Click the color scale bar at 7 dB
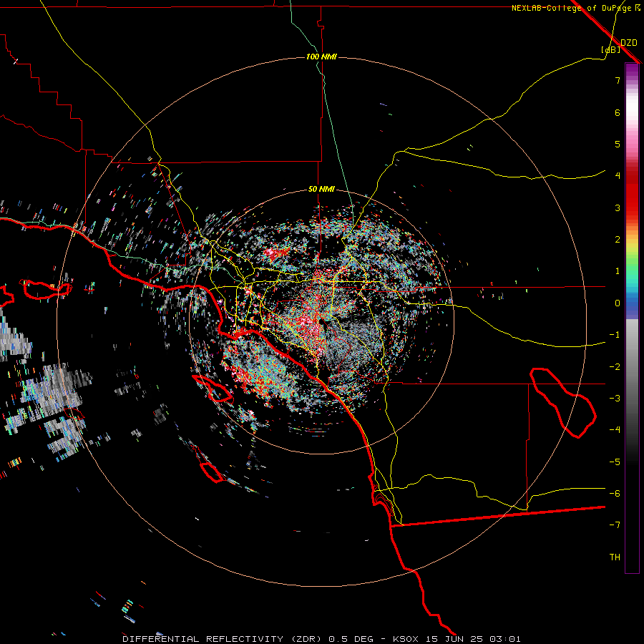This screenshot has height=644, width=644. [632, 80]
